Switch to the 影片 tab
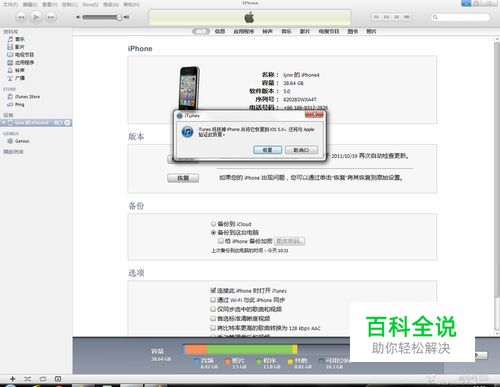Image resolution: width=500 pixels, height=387 pixels. coord(305,31)
